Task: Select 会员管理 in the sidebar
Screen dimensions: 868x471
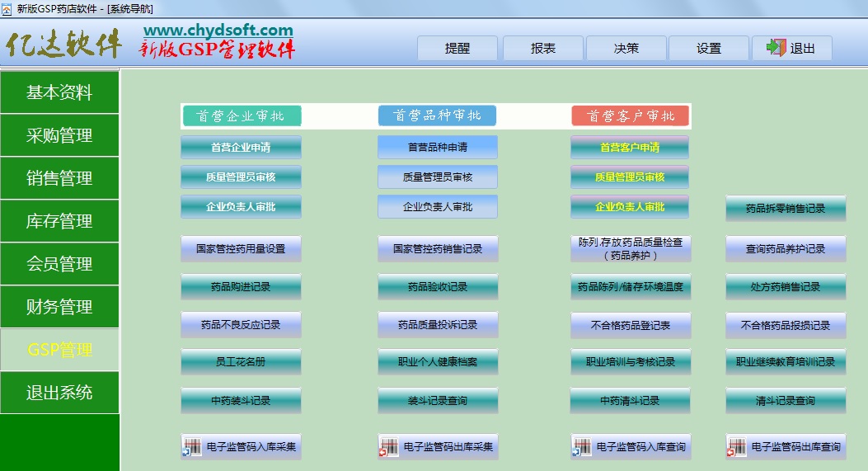Action: (60, 264)
